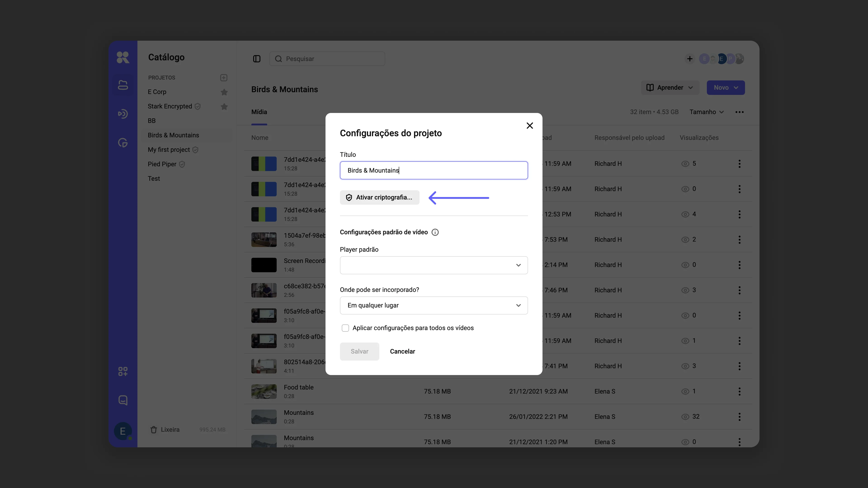Click Ativar criptografia button
Viewport: 868px width, 488px height.
coord(380,197)
